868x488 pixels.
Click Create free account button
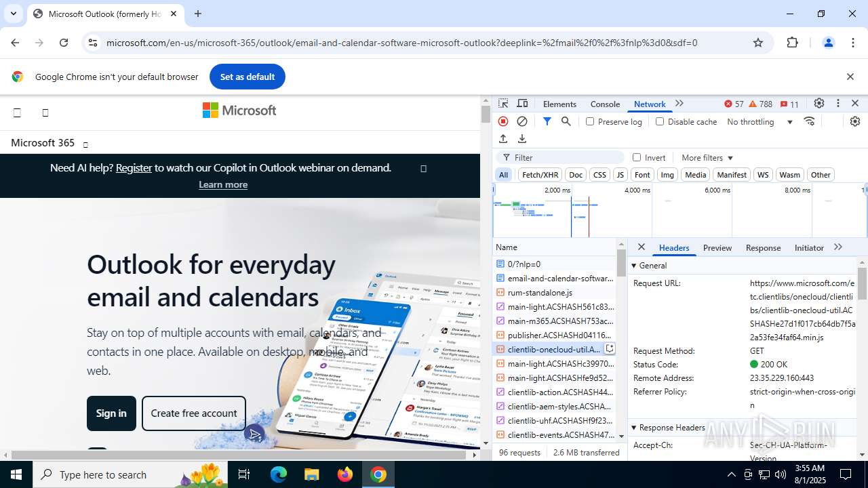point(194,413)
